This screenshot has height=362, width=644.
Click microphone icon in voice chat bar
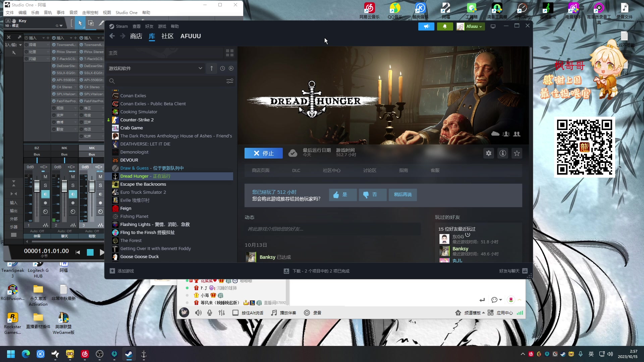click(210, 313)
